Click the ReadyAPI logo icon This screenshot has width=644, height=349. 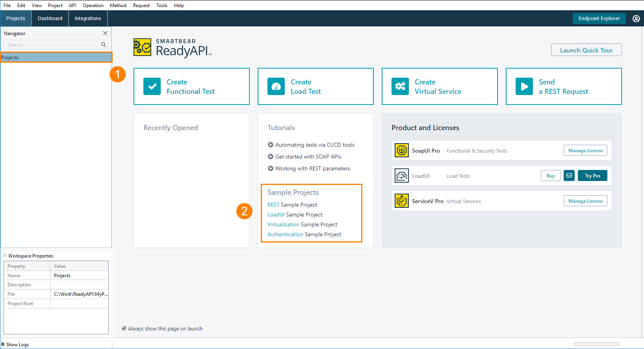(x=142, y=47)
